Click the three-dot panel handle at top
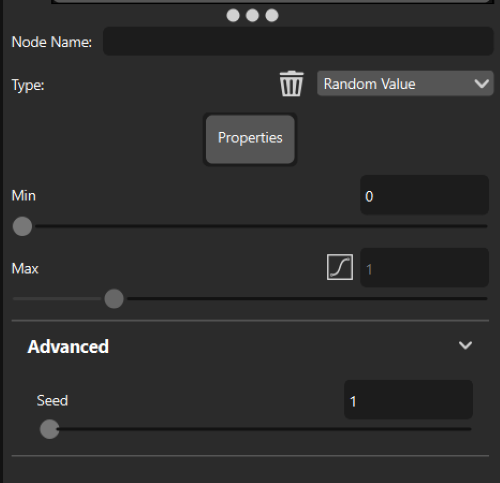Screen dimensions: 500x483 point(252,15)
